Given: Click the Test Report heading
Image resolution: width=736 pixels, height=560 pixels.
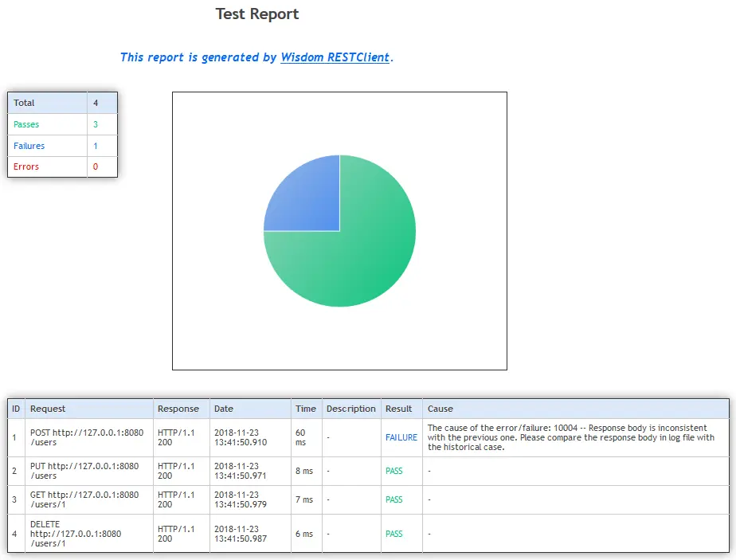Looking at the screenshot, I should point(257,14).
